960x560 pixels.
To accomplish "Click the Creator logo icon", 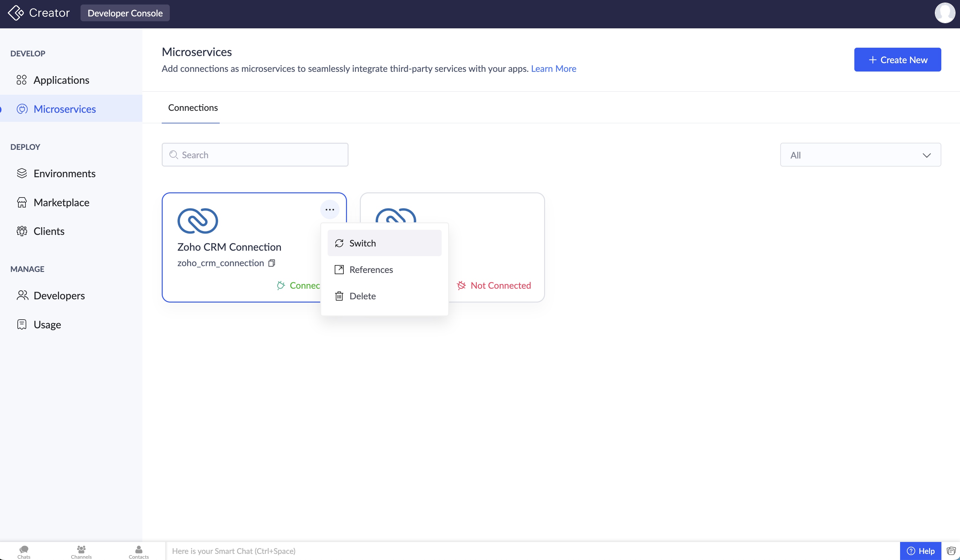I will click(15, 13).
